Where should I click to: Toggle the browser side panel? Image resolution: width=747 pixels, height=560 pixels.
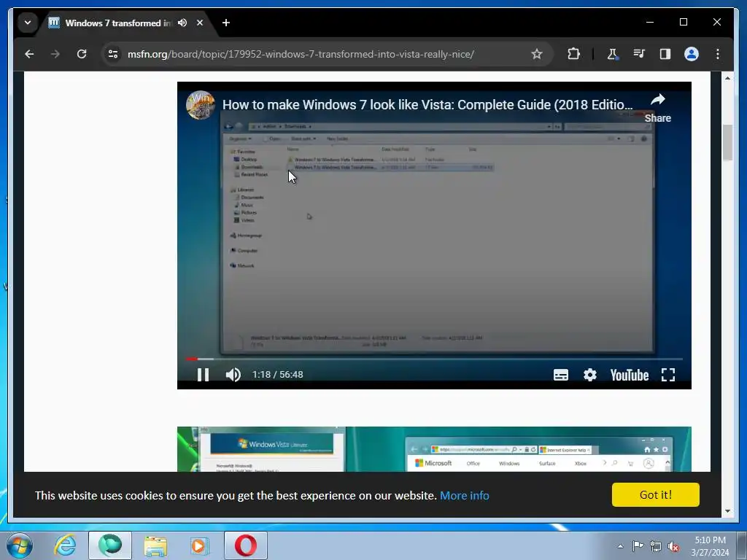[x=665, y=54]
